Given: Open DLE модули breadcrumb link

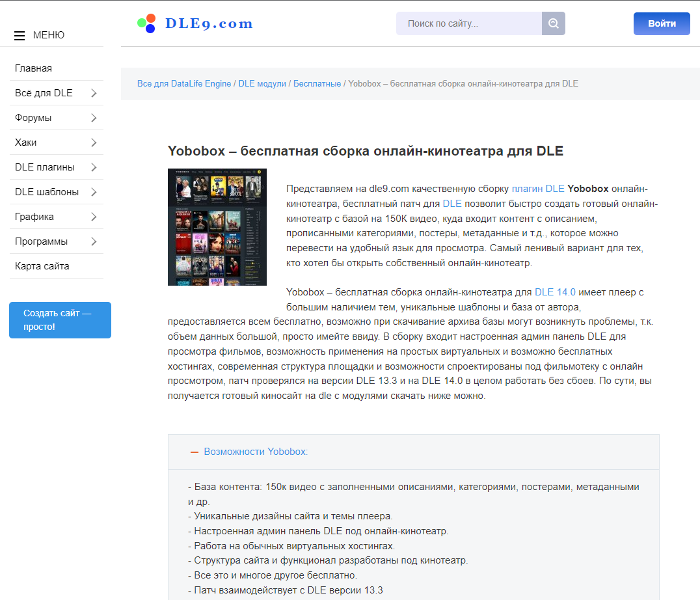Looking at the screenshot, I should [x=262, y=83].
